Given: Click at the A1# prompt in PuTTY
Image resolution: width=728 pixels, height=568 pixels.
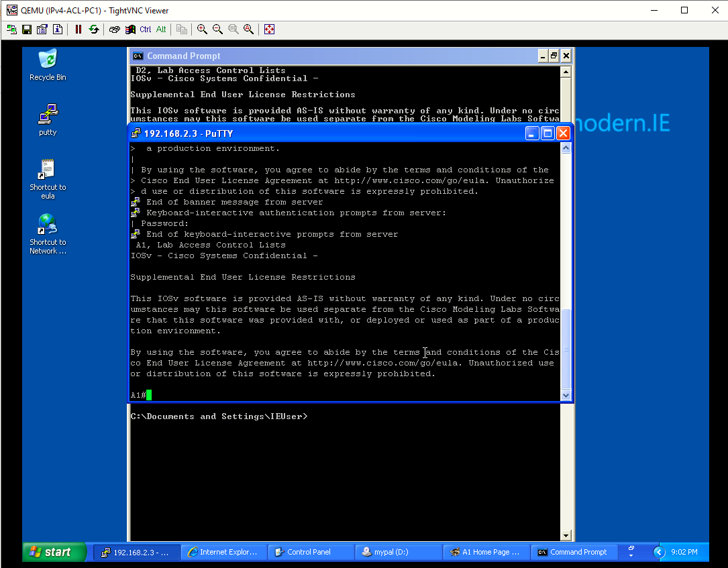Looking at the screenshot, I should (x=141, y=396).
